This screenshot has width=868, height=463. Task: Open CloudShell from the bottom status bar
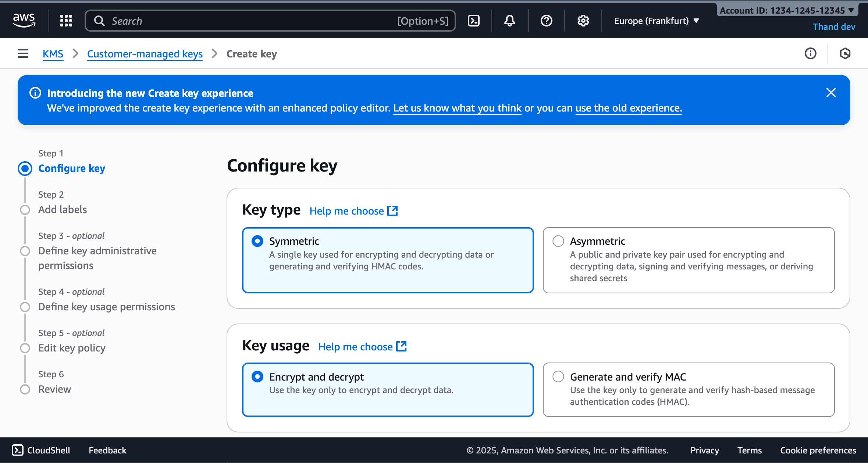(x=40, y=450)
